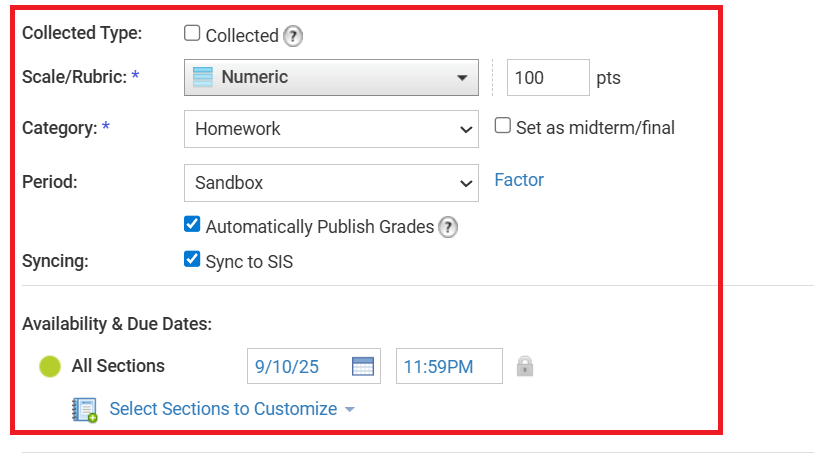Viewport: 814px width, 458px height.
Task: Click the 11:59PM due time field
Action: tap(449, 366)
